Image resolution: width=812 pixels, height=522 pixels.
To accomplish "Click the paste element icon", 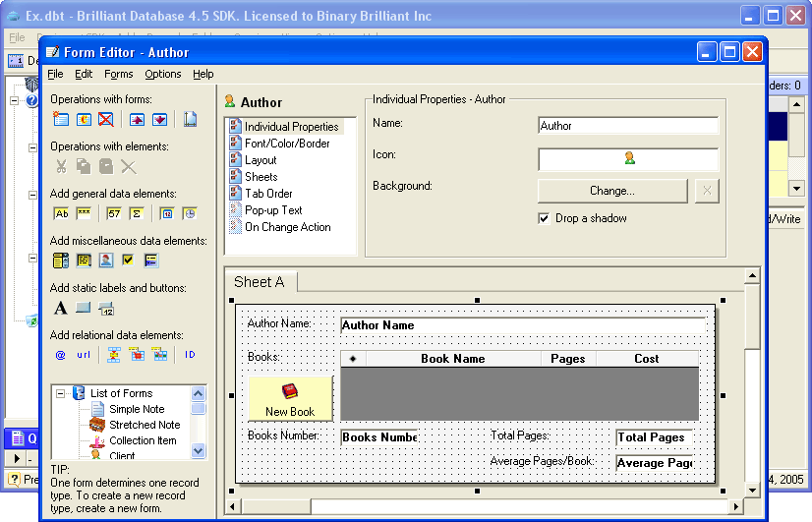I will [x=106, y=167].
